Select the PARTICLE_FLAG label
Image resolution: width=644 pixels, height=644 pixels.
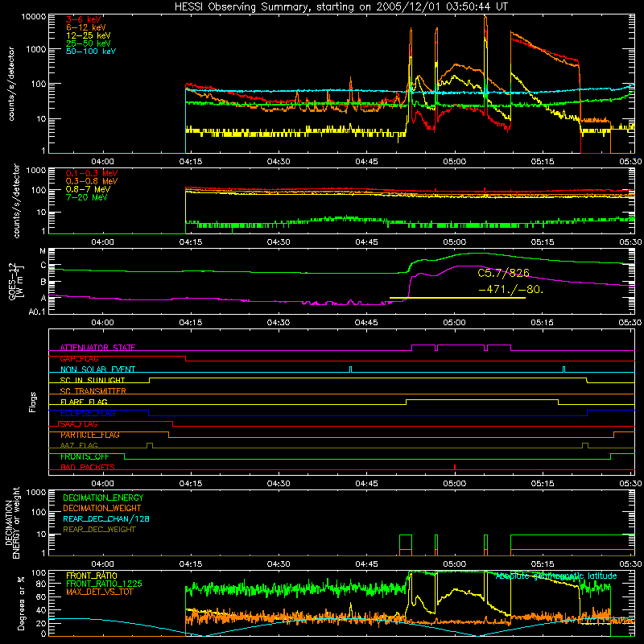[x=90, y=435]
